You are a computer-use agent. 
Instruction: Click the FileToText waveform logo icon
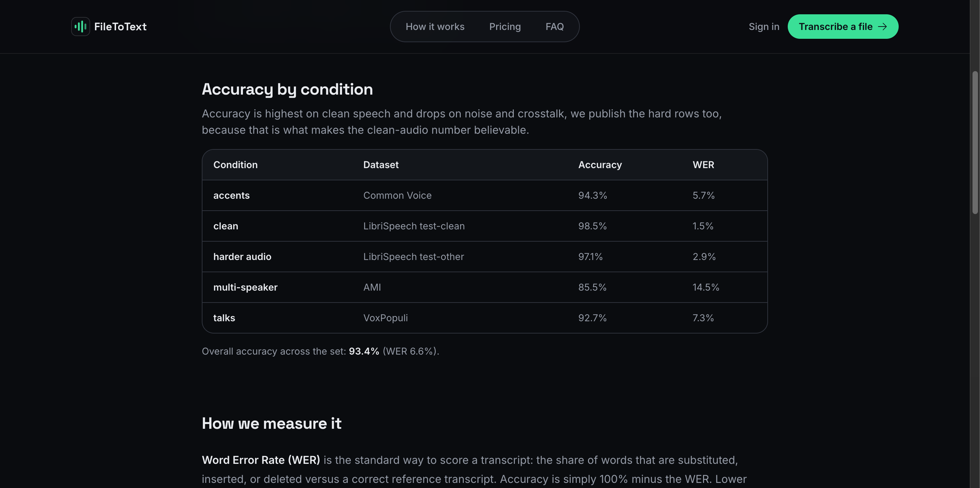pyautogui.click(x=80, y=27)
